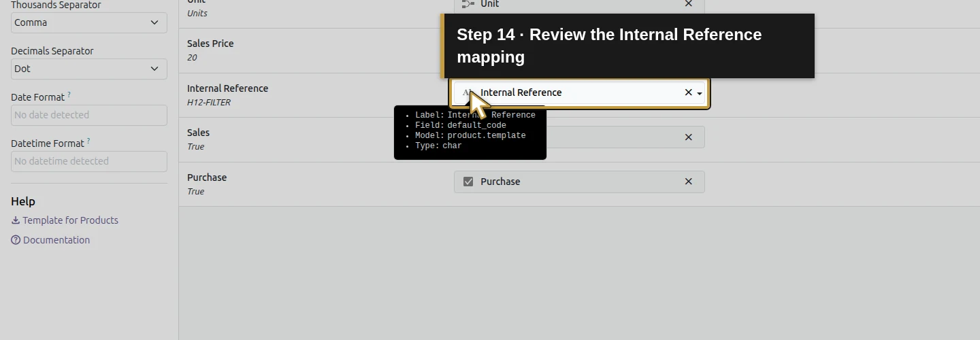Click the Date Format input field
Image resolution: width=980 pixels, height=340 pixels.
tap(89, 115)
